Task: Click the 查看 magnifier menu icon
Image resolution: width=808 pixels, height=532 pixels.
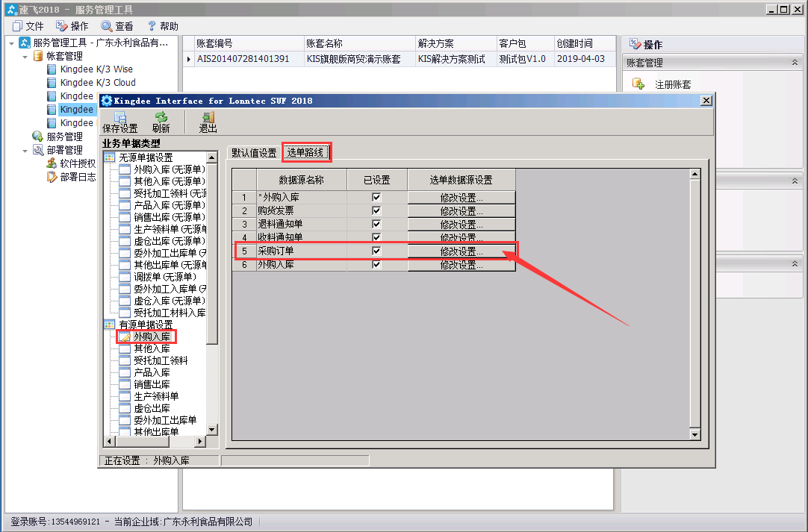Action: tap(106, 26)
